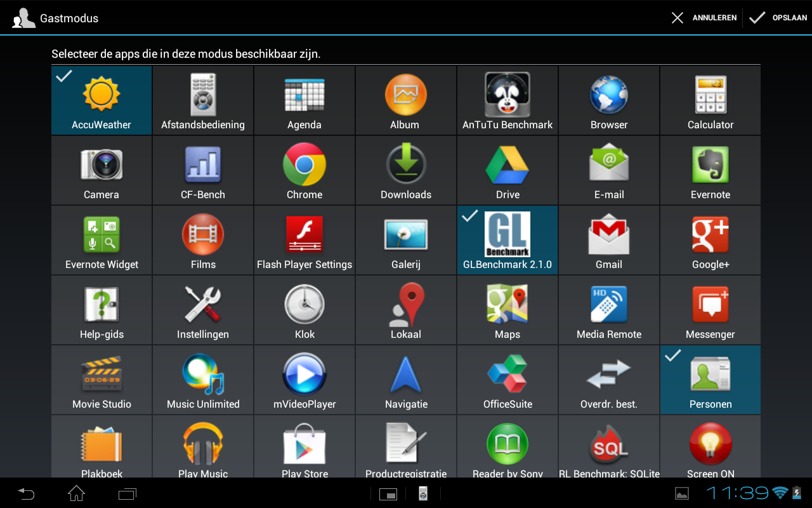The image size is (812, 508).
Task: Save selection with OPSLAAN
Action: click(x=778, y=18)
